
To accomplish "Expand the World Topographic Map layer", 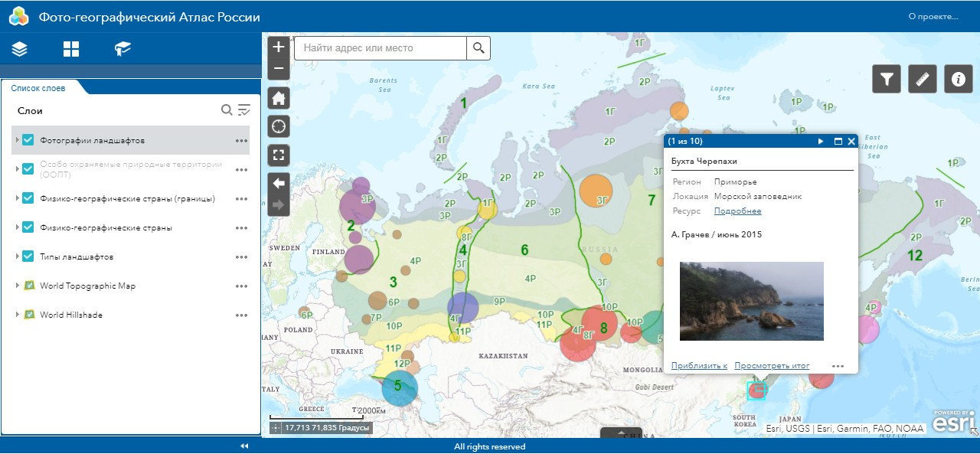I will tap(17, 286).
